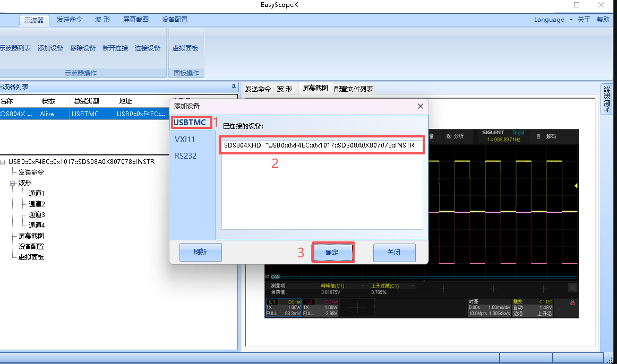Screen dimensions: 617x364
Task: Open the 波形属性 side panel tab
Action: [606, 99]
